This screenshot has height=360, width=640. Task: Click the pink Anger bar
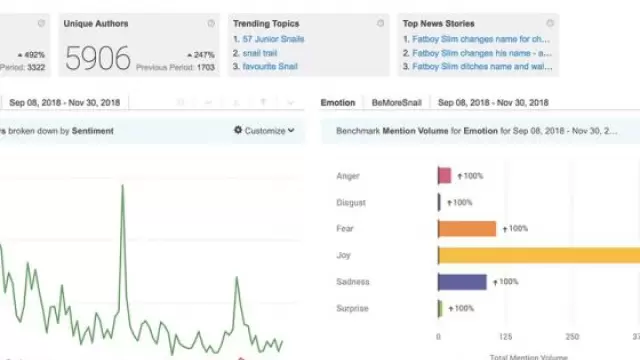[444, 176]
